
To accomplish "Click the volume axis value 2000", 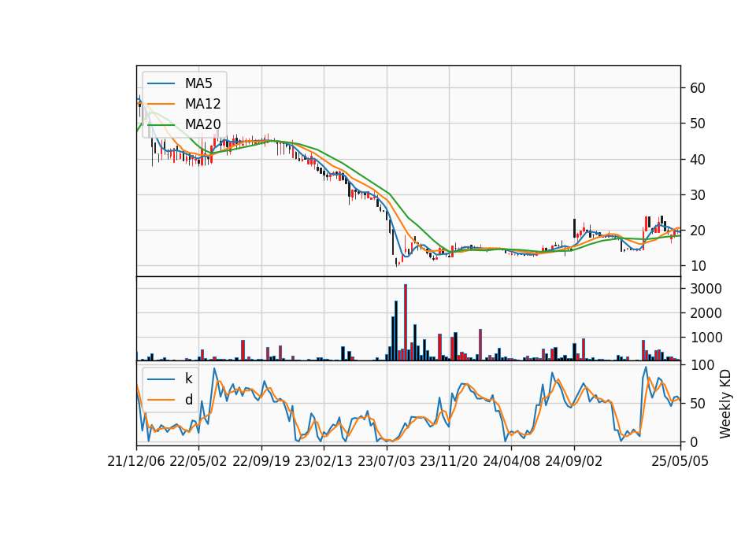I will click(x=706, y=314).
